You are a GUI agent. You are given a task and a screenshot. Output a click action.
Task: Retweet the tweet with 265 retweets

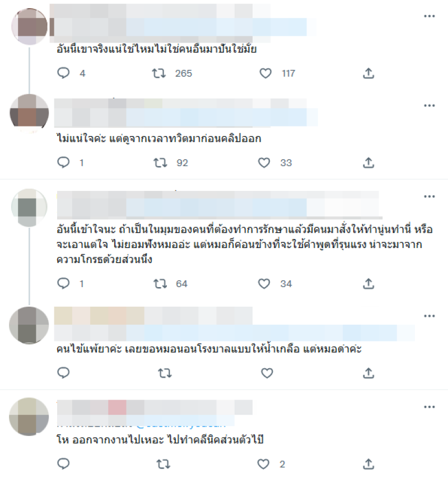pyautogui.click(x=159, y=73)
